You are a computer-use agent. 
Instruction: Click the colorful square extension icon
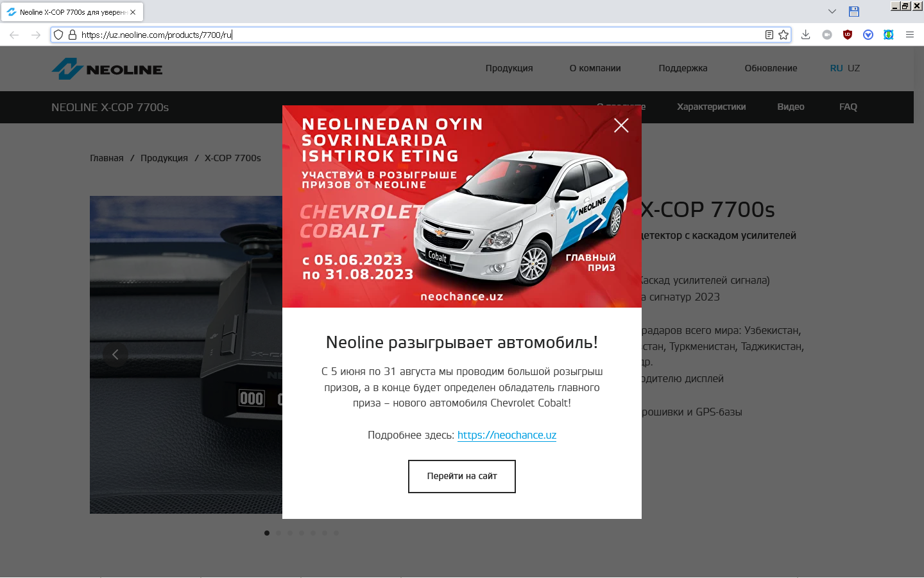click(889, 35)
